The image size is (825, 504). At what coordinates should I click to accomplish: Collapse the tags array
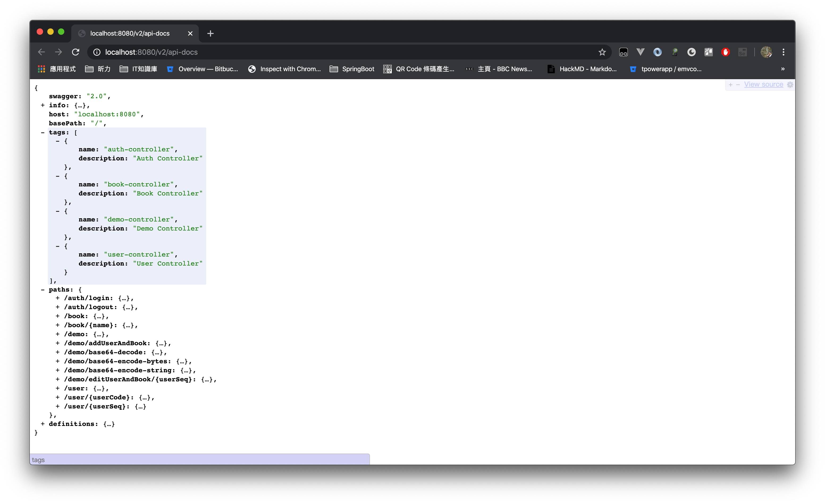tap(43, 133)
